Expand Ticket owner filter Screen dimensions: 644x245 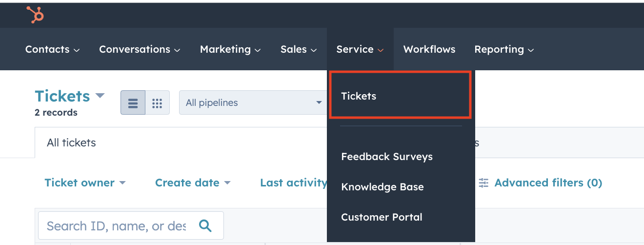pos(85,183)
